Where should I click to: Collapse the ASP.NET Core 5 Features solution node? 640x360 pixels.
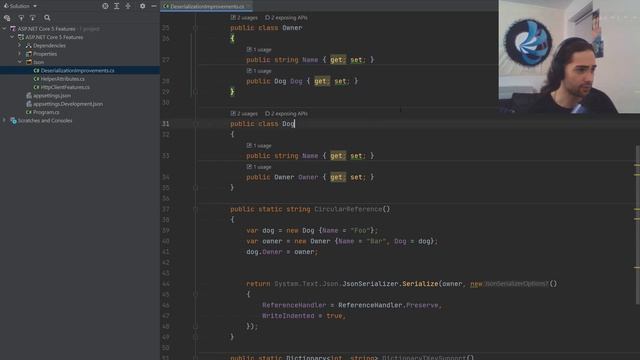click(x=4, y=29)
